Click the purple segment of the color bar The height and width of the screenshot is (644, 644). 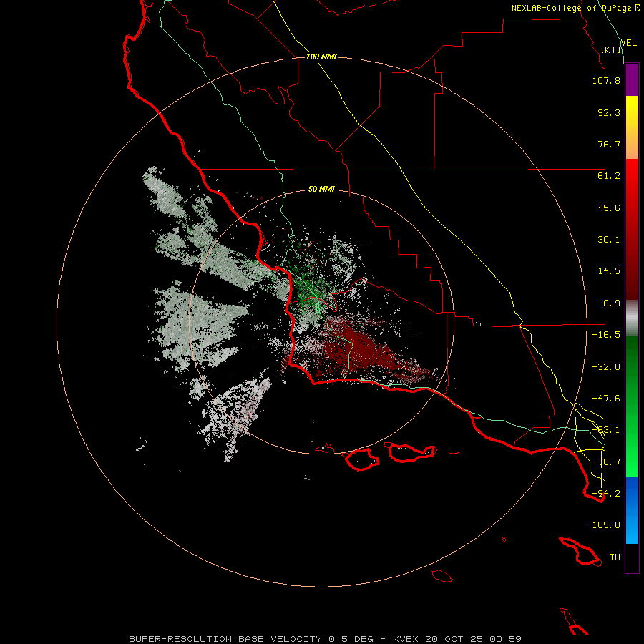[632, 79]
